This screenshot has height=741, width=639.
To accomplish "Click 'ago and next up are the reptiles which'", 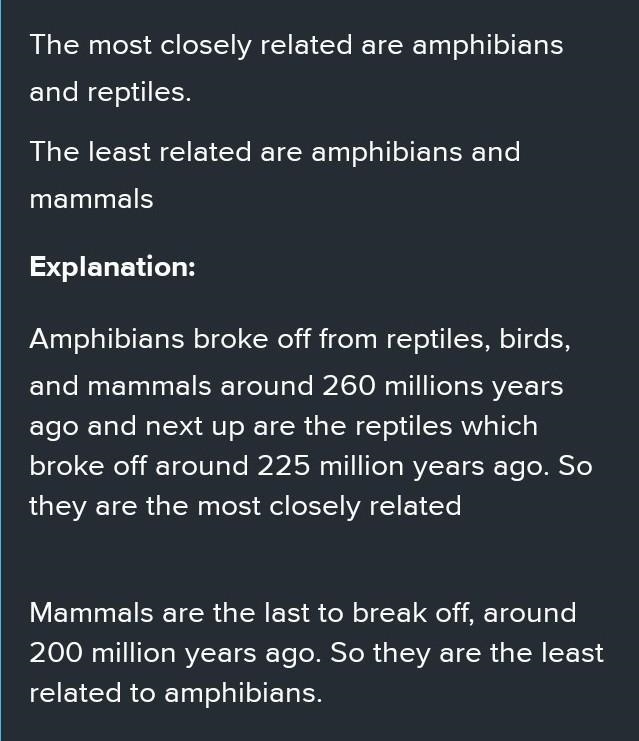I will pos(284,427).
